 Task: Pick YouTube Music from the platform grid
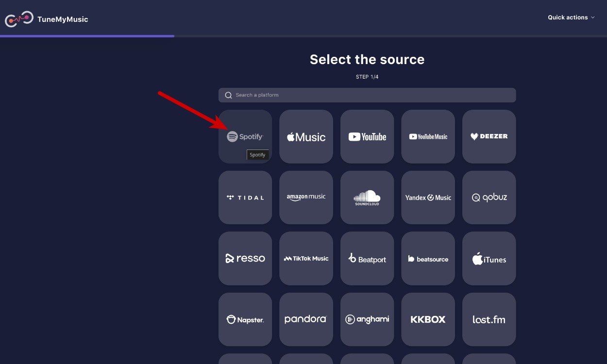428,136
